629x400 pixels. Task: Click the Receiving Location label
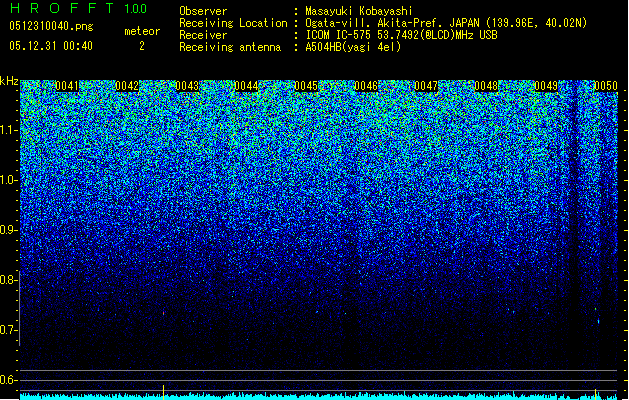coord(233,23)
